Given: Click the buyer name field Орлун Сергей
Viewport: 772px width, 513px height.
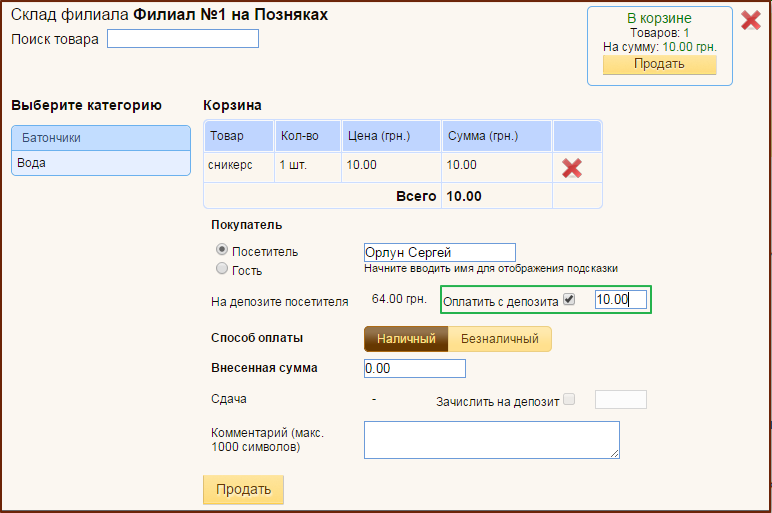Looking at the screenshot, I should point(440,253).
